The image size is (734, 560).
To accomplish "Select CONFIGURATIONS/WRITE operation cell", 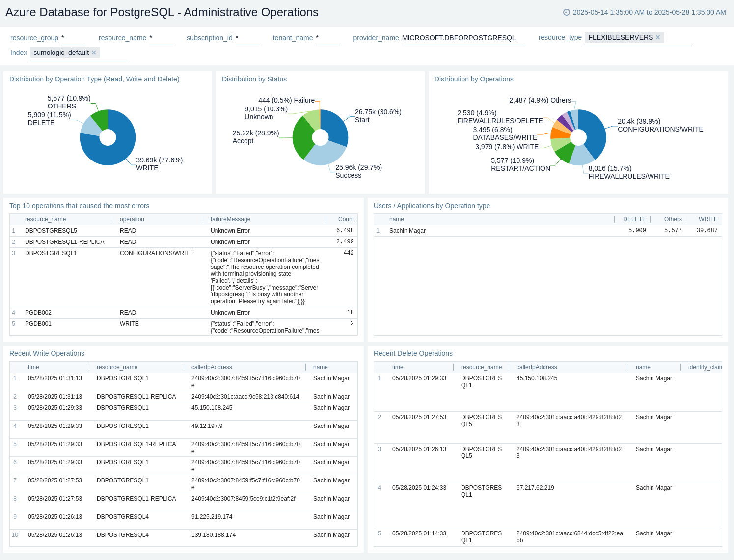I will (157, 253).
